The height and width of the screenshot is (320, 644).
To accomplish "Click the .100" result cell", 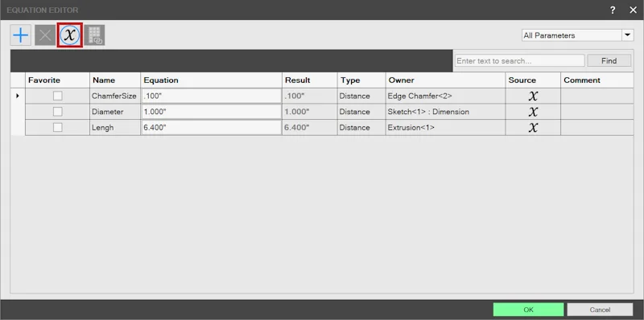I will [x=310, y=96].
